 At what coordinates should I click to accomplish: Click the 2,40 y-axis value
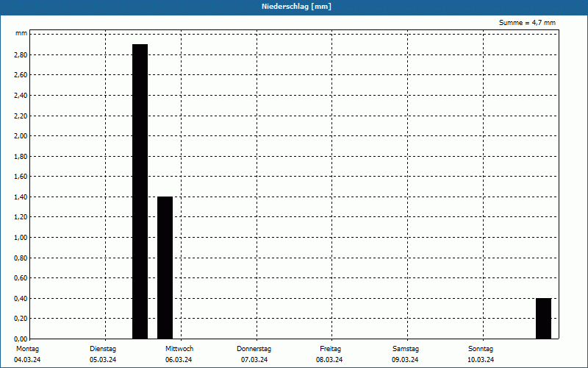coord(21,96)
